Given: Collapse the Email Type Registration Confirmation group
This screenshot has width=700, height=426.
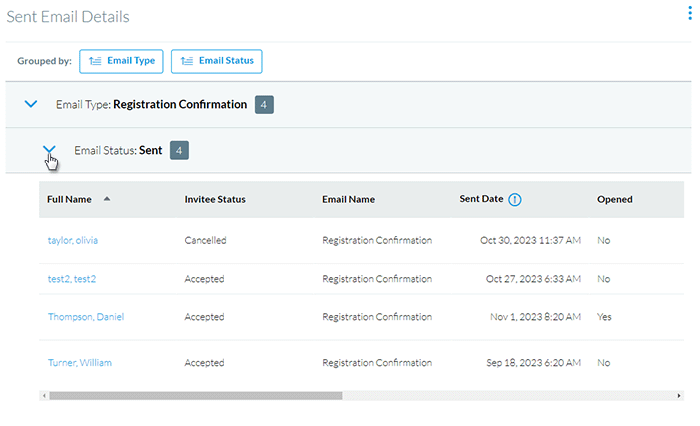Looking at the screenshot, I should point(31,104).
